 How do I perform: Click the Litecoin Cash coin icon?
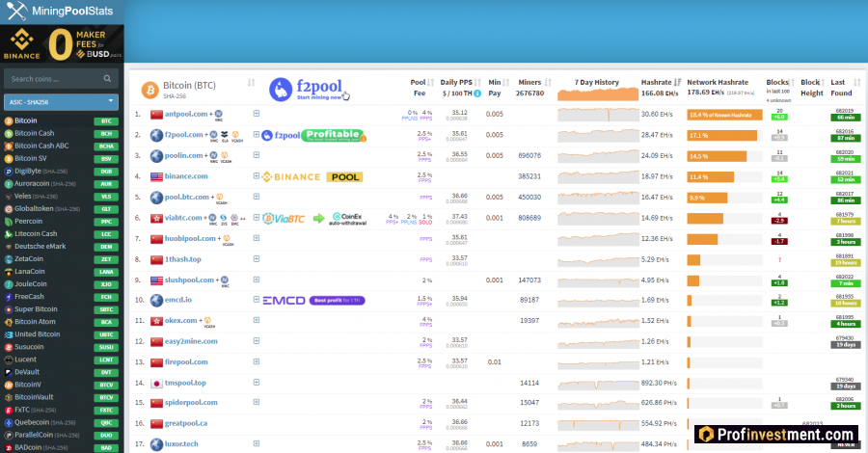point(9,234)
